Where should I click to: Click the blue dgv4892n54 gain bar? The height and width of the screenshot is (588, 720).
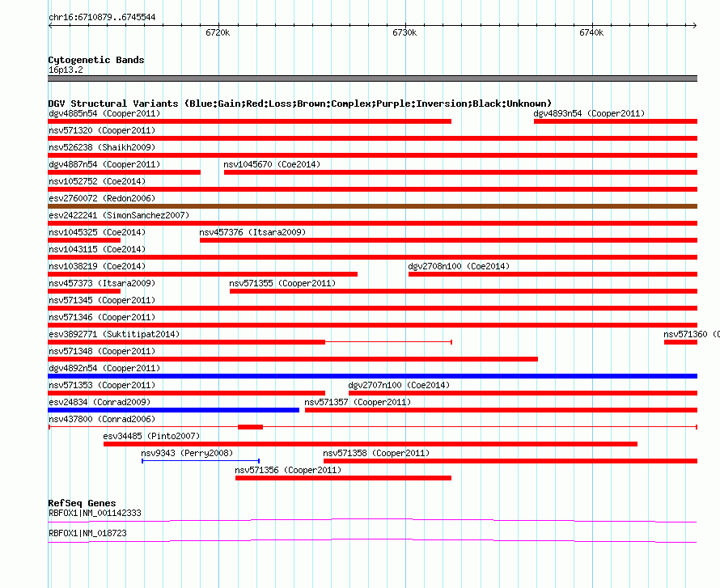click(x=372, y=376)
